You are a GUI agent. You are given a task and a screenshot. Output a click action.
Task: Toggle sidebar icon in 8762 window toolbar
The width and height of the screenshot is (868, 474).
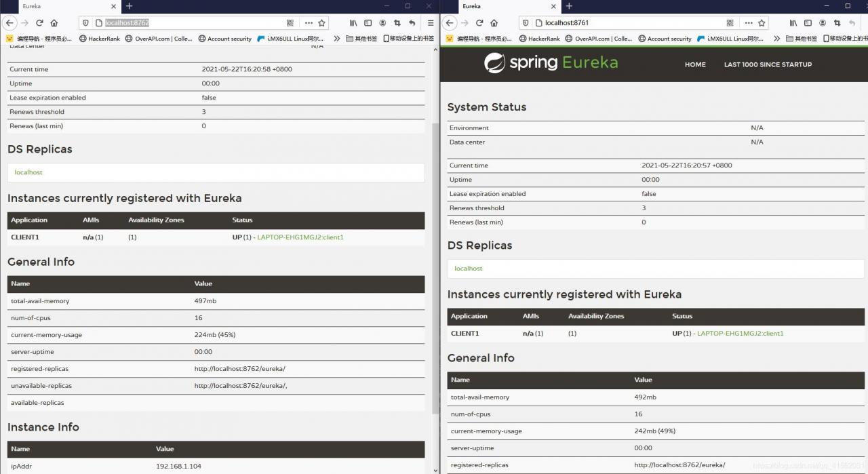368,22
